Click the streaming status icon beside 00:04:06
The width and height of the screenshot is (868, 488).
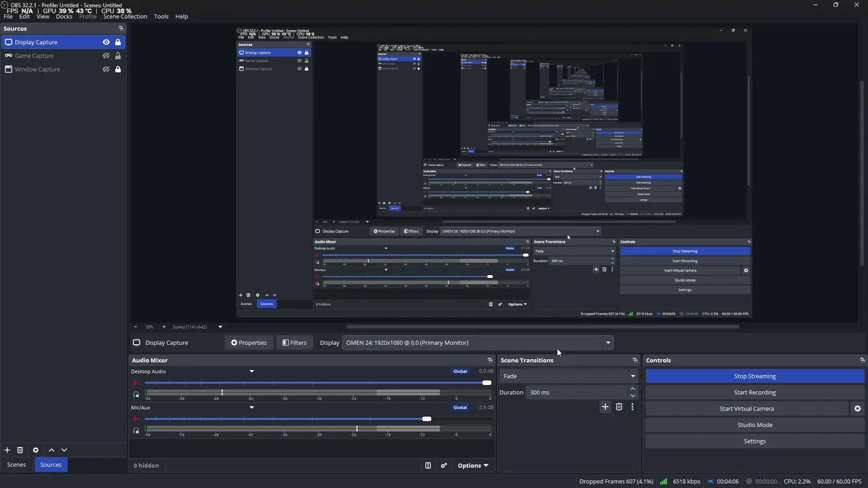pos(711,482)
